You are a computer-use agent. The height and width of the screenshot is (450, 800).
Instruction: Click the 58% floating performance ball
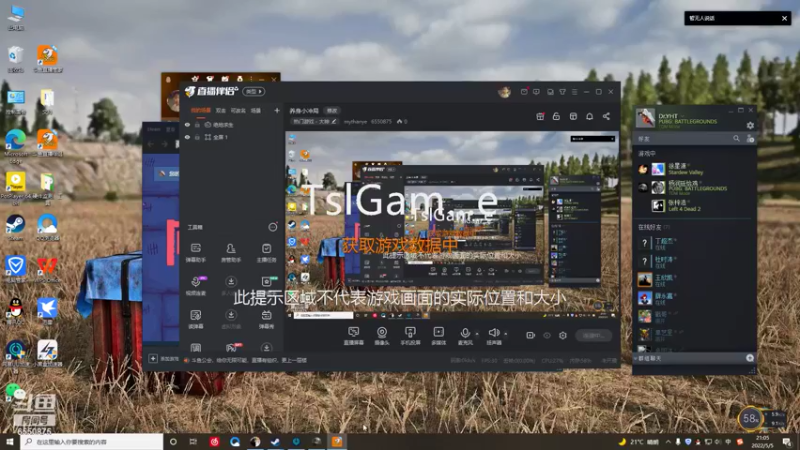tap(751, 419)
